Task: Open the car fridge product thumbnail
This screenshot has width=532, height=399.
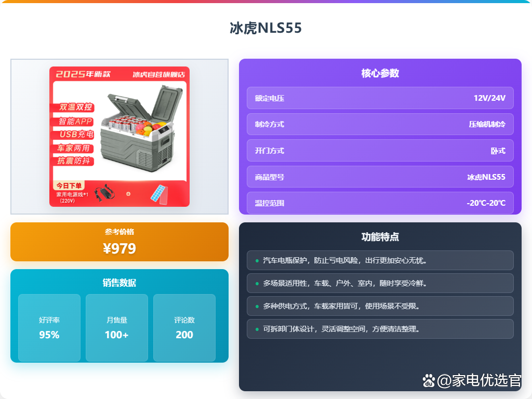Action: pyautogui.click(x=119, y=137)
